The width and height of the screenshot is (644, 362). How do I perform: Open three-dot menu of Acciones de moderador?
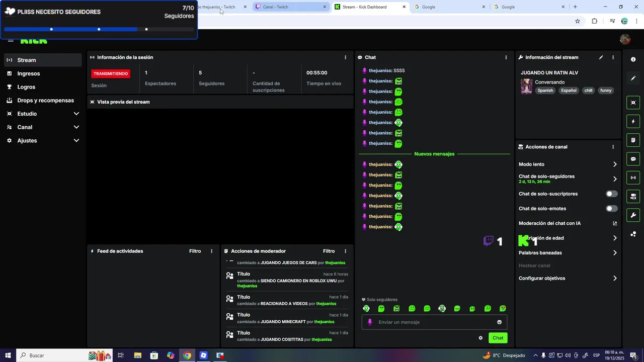tap(345, 251)
